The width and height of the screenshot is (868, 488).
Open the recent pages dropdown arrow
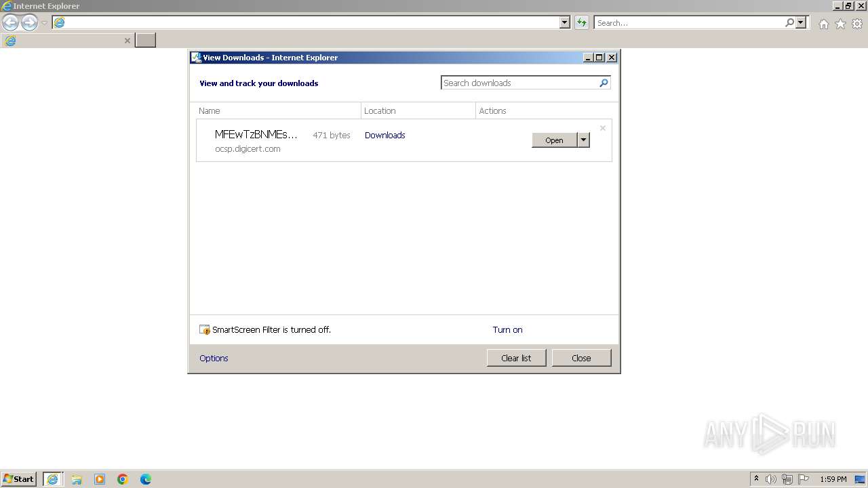click(44, 23)
